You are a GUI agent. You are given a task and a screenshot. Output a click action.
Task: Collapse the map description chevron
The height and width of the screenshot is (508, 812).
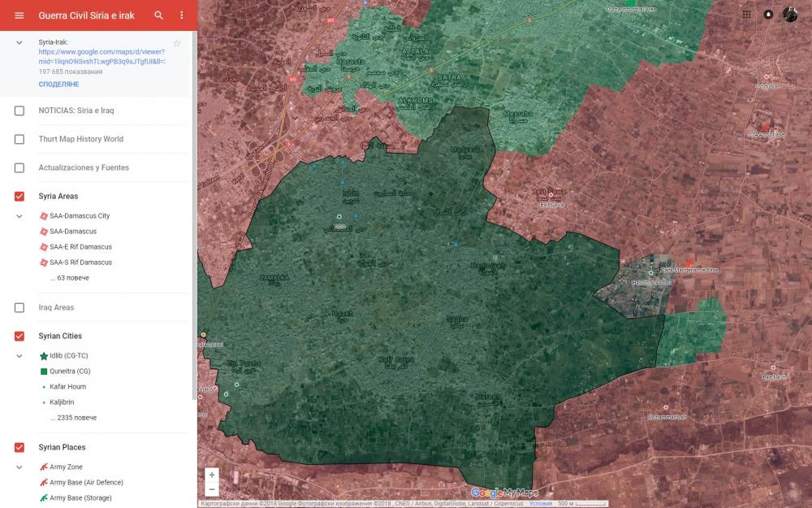pos(19,42)
